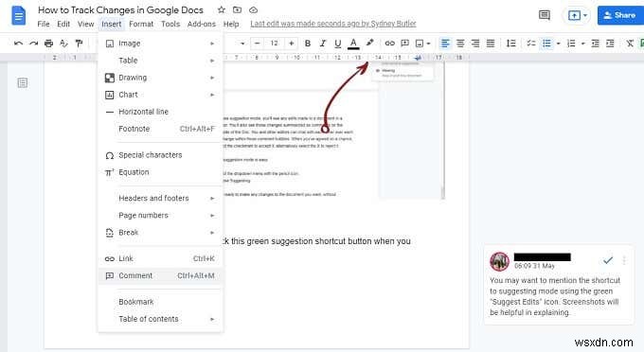Insert a checklist

point(531,44)
